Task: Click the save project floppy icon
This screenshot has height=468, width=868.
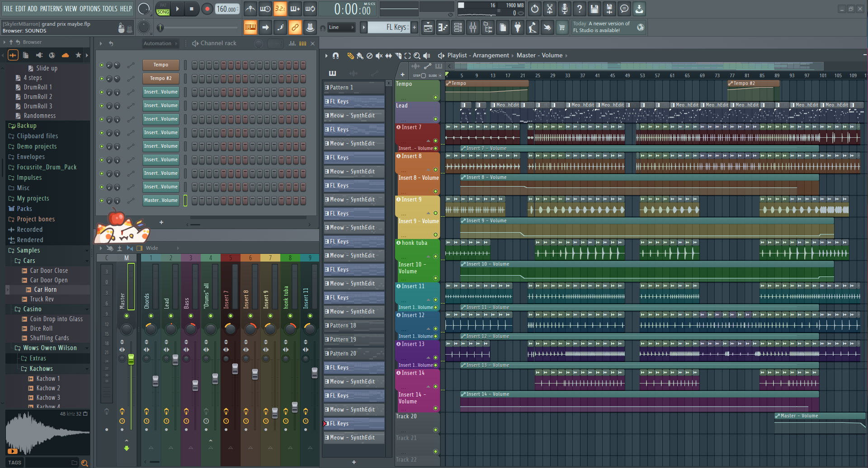Action: [594, 9]
